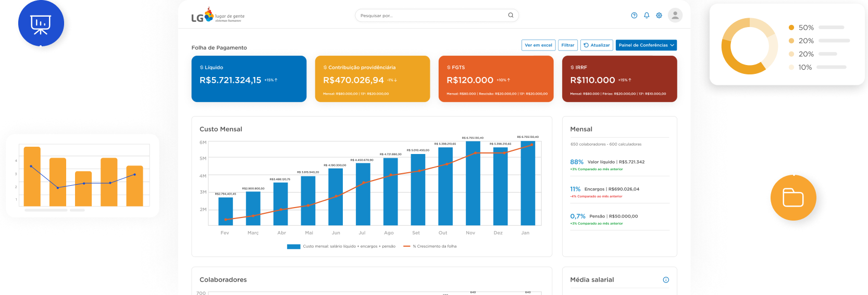Expand the Painel de Conferências dropdown
Image resolution: width=868 pixels, height=295 pixels.
tap(646, 45)
